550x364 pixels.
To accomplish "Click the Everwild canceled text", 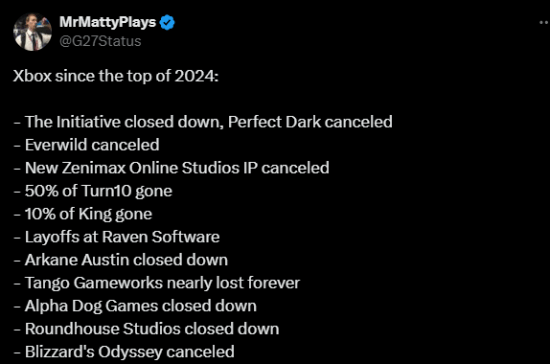I will pyautogui.click(x=92, y=145).
